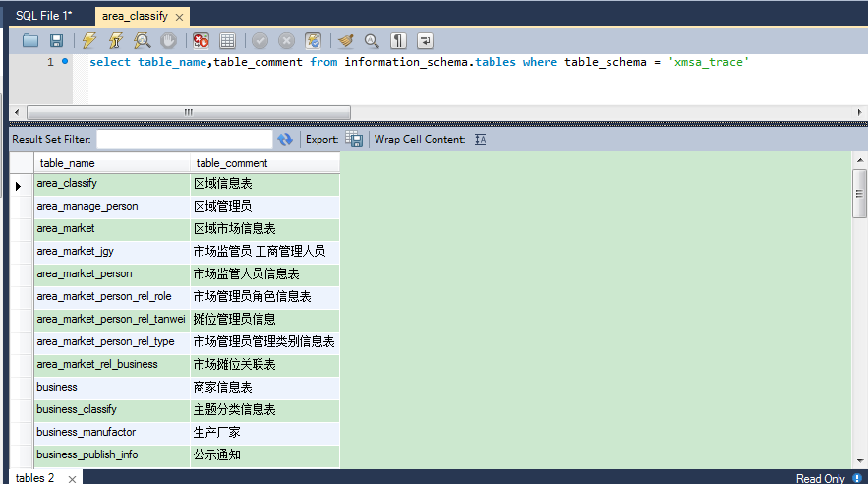Image resolution: width=868 pixels, height=484 pixels.
Task: Click the table_comment column header
Action: (x=264, y=163)
